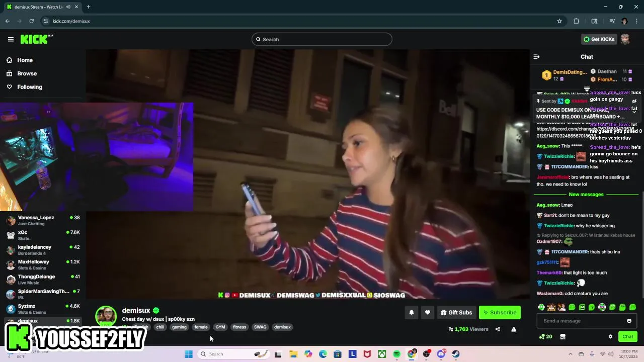Subscribe to demisux
The image size is (644, 362).
[x=500, y=313]
